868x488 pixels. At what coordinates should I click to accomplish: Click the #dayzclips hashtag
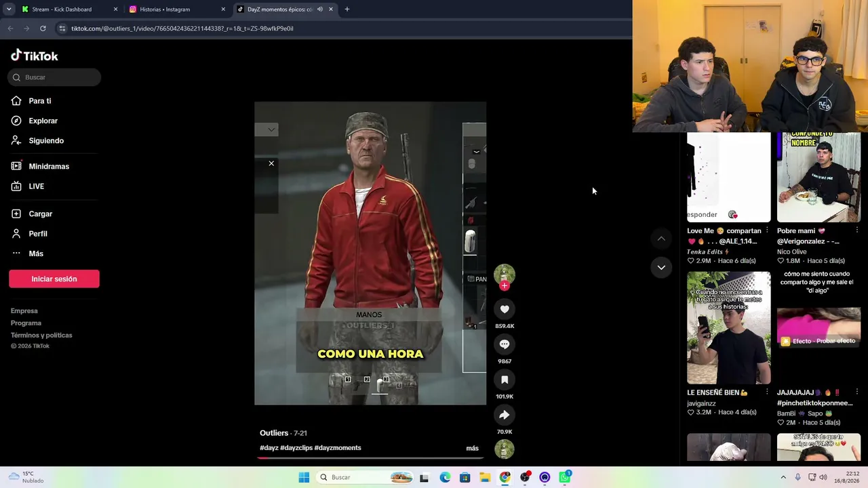click(x=296, y=448)
